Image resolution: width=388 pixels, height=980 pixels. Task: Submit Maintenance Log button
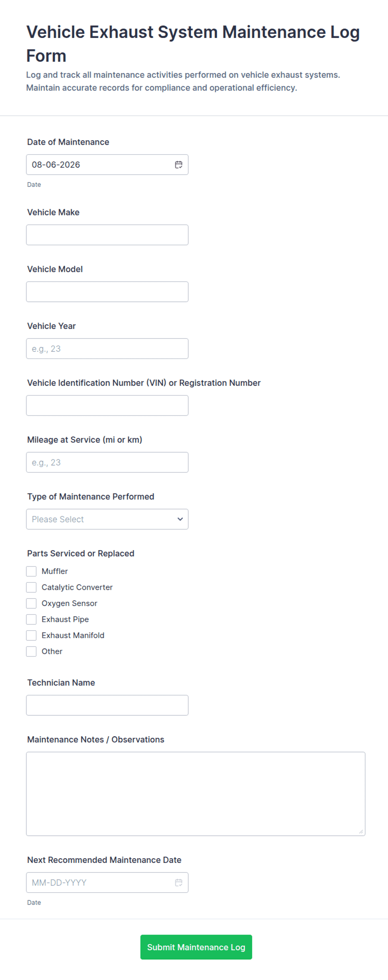click(x=196, y=947)
